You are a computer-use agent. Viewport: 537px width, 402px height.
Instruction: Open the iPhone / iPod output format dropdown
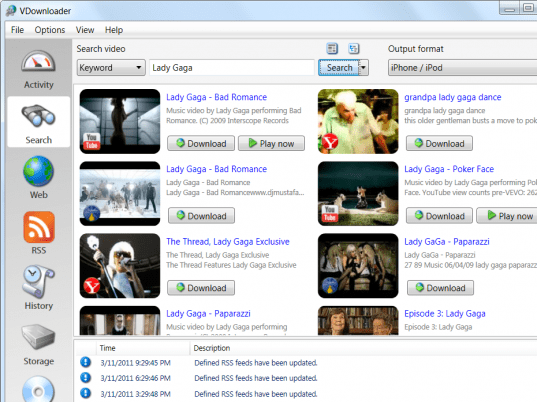(x=462, y=67)
